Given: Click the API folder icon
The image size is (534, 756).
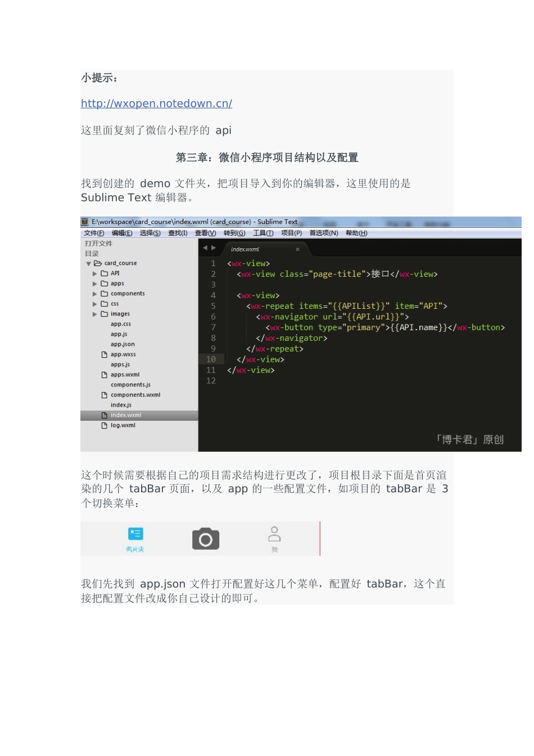Looking at the screenshot, I should [x=104, y=273].
